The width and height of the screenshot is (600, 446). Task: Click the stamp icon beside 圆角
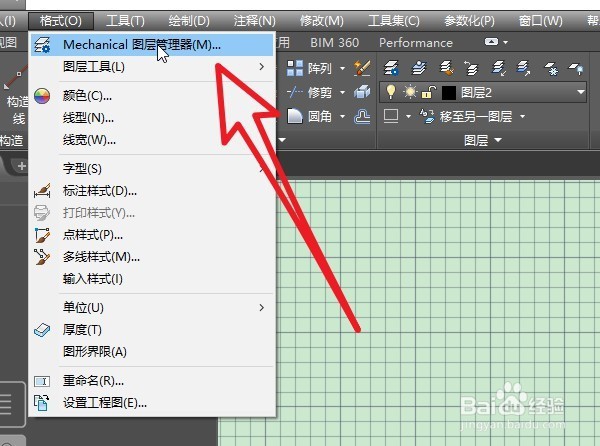(x=362, y=116)
